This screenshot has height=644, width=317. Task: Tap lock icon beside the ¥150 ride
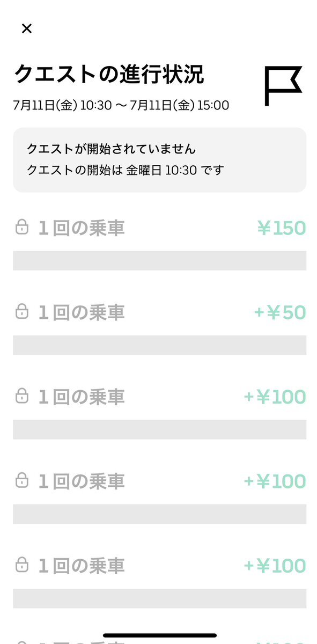click(21, 226)
